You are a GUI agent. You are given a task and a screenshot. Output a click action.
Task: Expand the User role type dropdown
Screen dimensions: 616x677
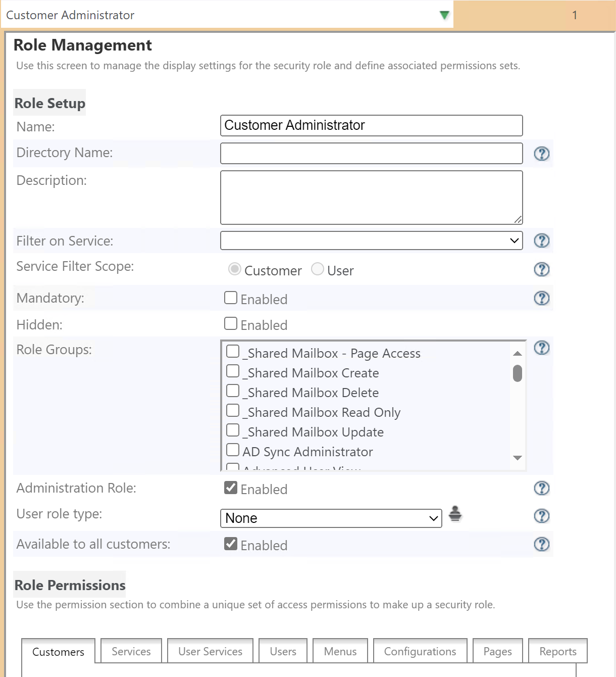pos(331,518)
